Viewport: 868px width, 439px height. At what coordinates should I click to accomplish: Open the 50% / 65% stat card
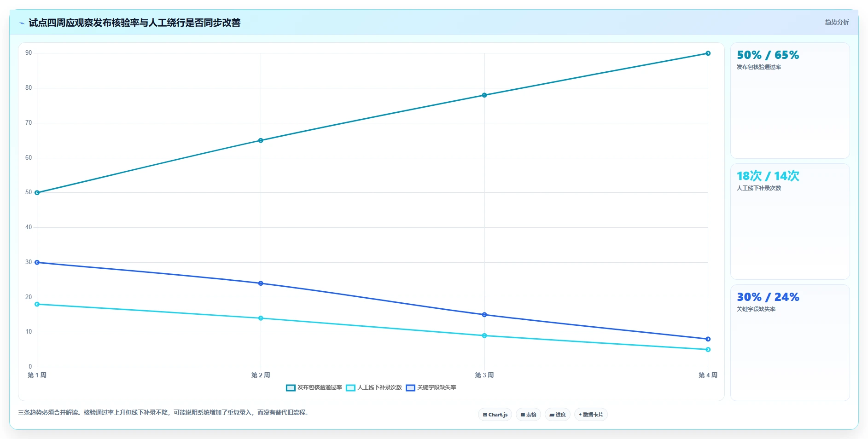point(790,101)
